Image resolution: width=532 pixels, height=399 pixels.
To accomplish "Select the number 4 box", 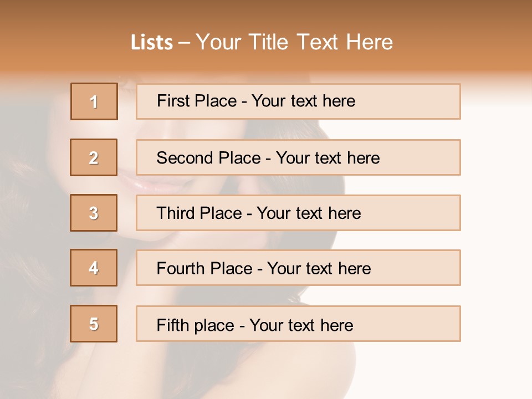I will [94, 268].
